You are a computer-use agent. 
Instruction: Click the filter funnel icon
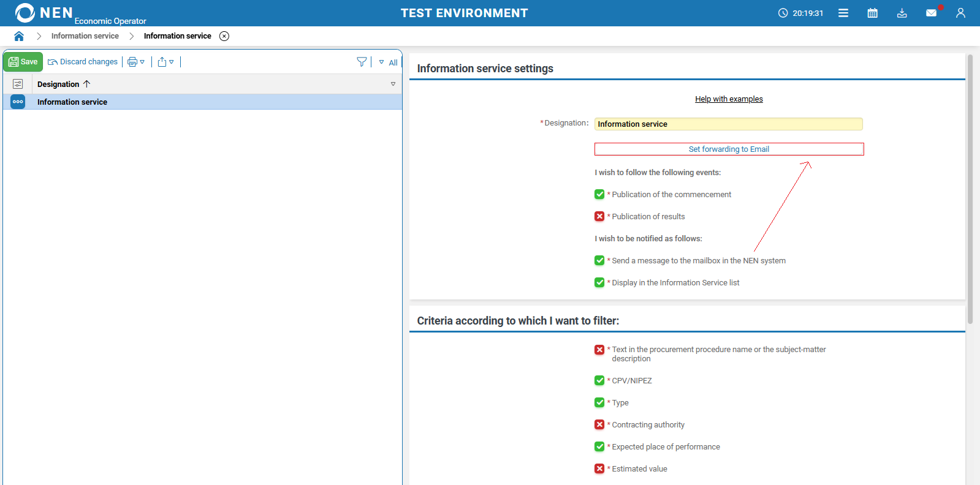[x=362, y=62]
